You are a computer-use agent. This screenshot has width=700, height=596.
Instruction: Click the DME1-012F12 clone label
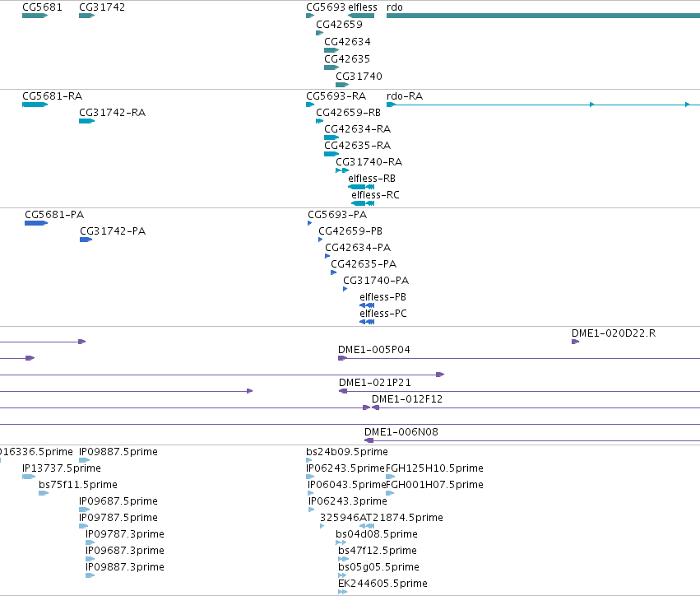[x=407, y=399]
